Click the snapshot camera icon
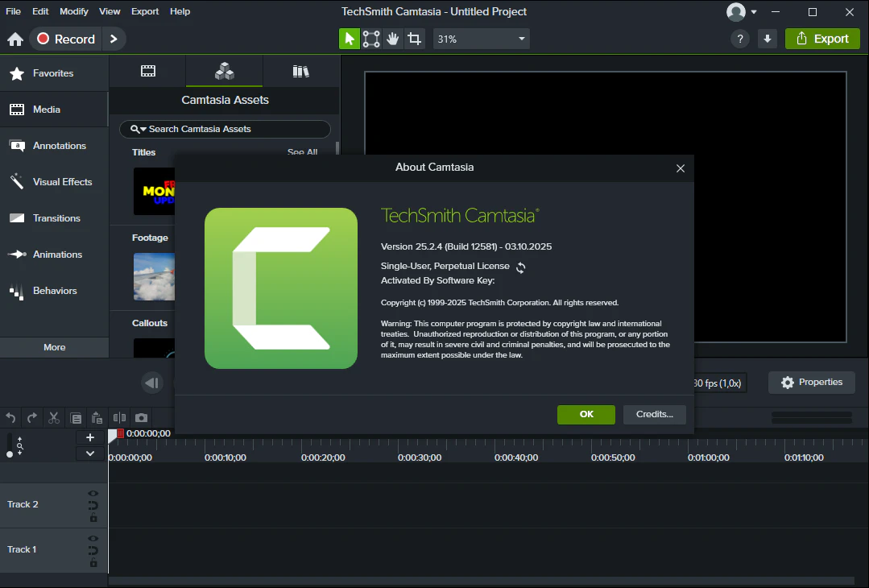Viewport: 869px width, 588px height. click(x=141, y=418)
